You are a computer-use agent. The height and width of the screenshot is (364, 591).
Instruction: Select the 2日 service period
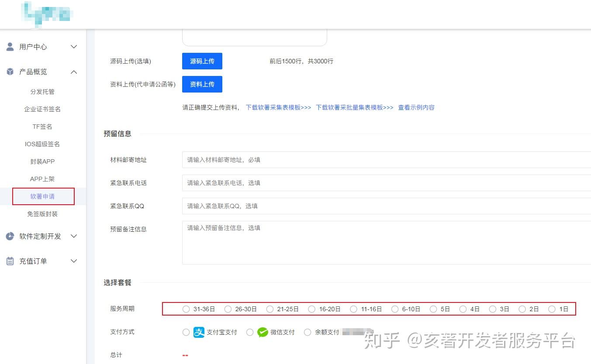point(522,309)
